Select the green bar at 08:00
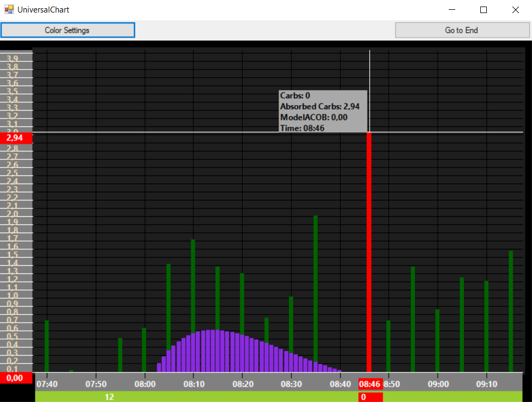Viewport: 532px width, 402px height. 144,350
